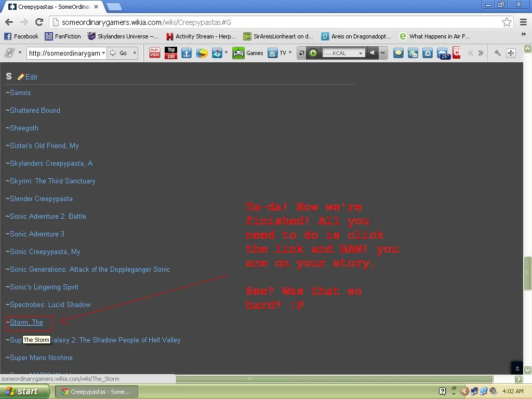The height and width of the screenshot is (399, 532).
Task: Open What Happens in Air F bookmark
Action: pos(435,36)
